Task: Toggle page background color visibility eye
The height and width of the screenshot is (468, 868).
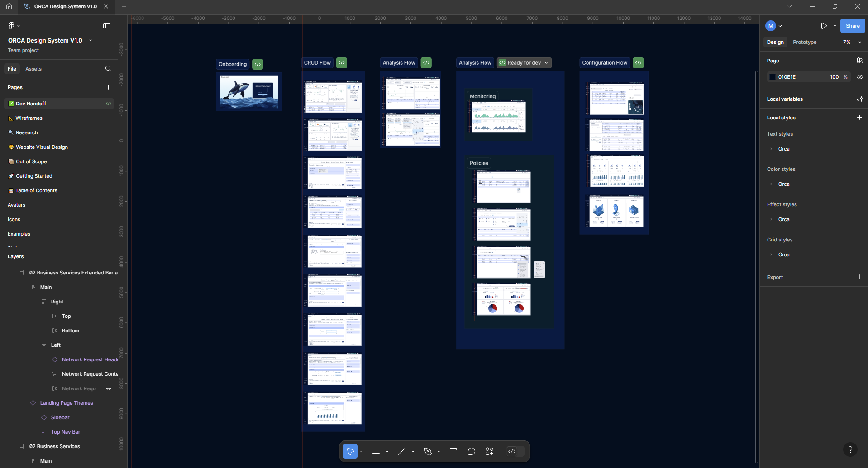Action: coord(859,77)
